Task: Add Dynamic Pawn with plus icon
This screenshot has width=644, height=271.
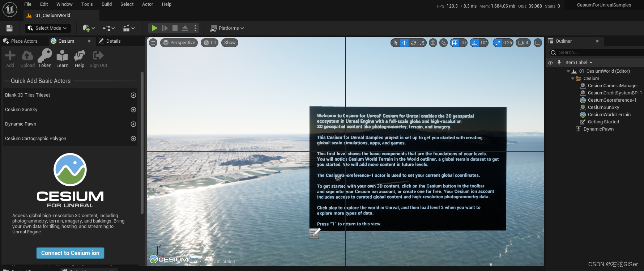Action: (x=133, y=124)
